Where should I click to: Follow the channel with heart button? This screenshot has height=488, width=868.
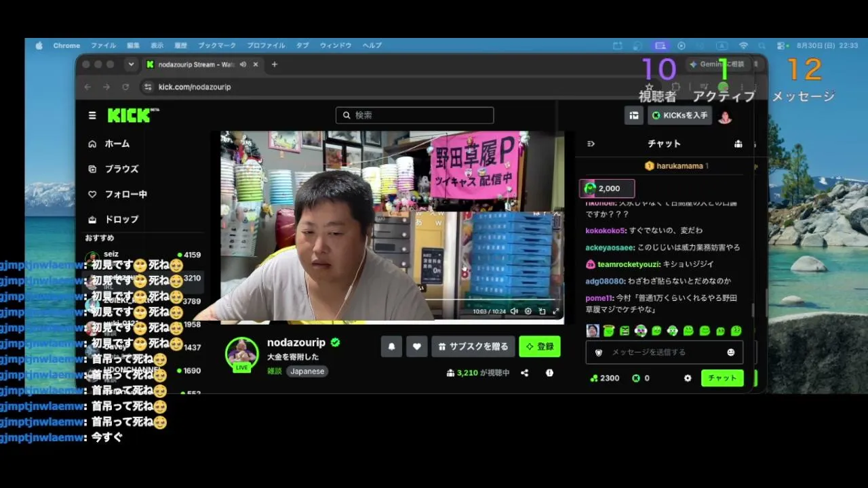[x=416, y=346]
